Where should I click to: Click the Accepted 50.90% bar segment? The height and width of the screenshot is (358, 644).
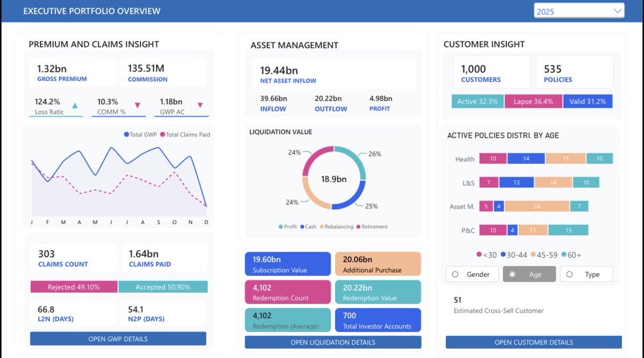[x=163, y=287]
